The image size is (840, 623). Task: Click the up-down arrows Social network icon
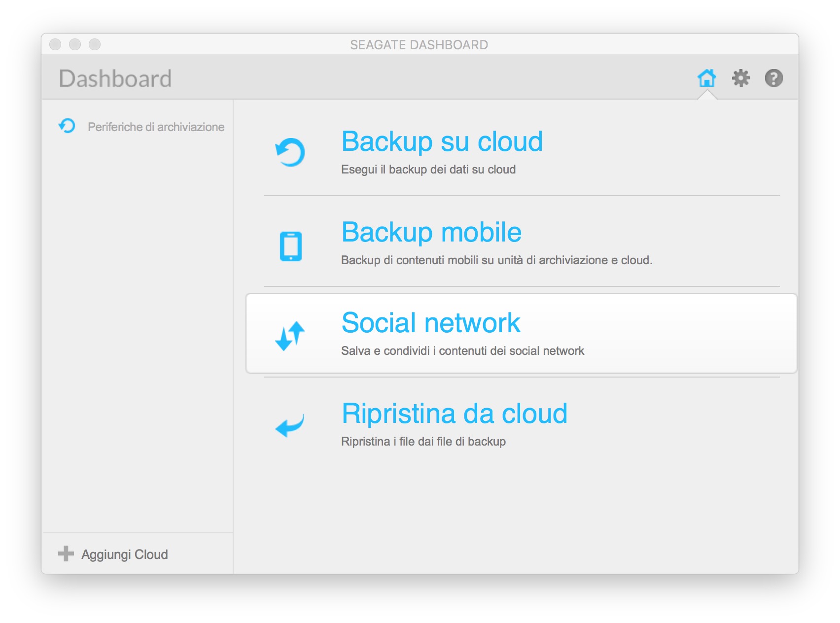pos(290,336)
